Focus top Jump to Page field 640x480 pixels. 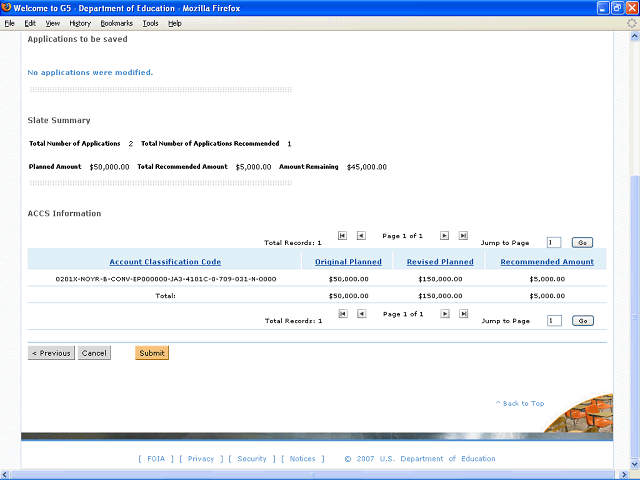(554, 242)
